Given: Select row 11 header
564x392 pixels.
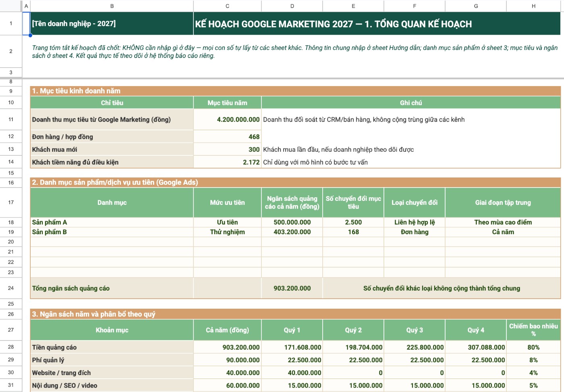Looking at the screenshot, I should (x=11, y=120).
